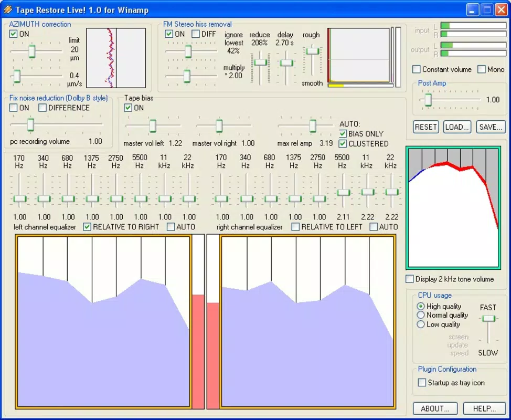This screenshot has width=511, height=420.
Task: Check Startup as tray icon
Action: point(422,383)
